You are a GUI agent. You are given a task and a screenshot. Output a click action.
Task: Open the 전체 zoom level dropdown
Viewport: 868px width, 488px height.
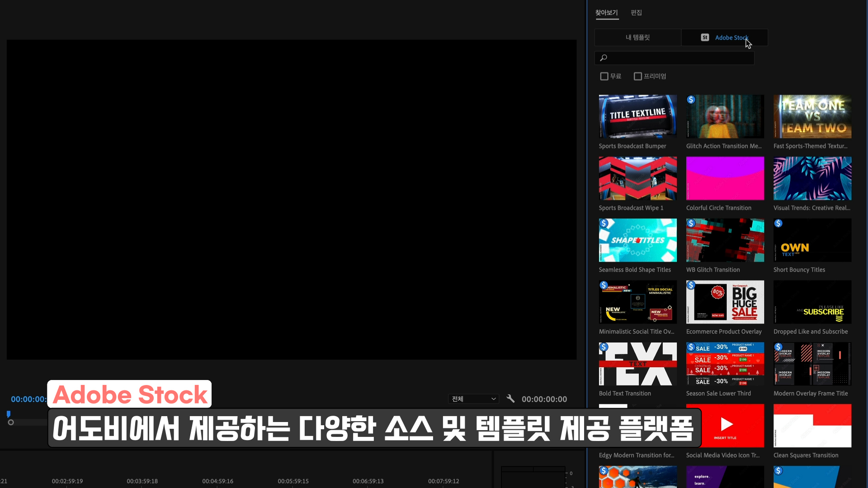click(473, 399)
